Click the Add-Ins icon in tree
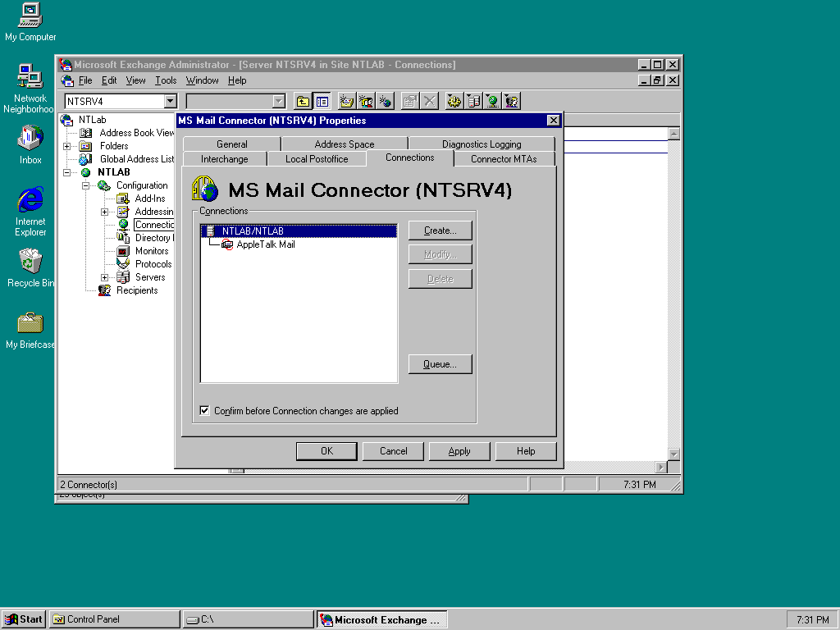Screen dimensions: 840x630 [x=123, y=199]
